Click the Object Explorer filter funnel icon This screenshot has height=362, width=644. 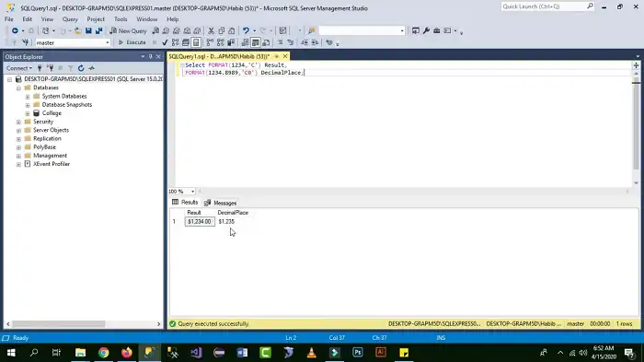tap(71, 68)
